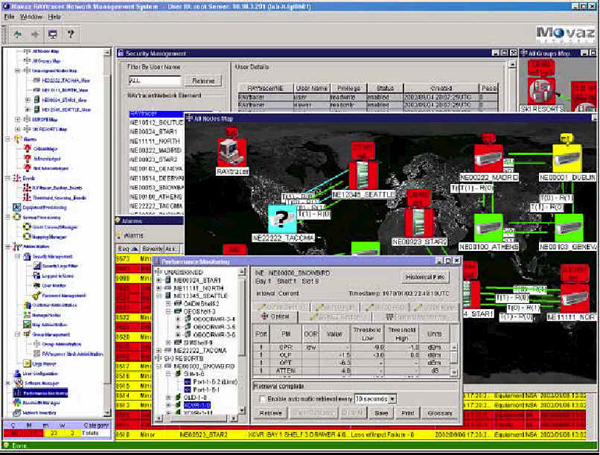Select the NE00023_STAR2 Minor alarm row

(351, 435)
